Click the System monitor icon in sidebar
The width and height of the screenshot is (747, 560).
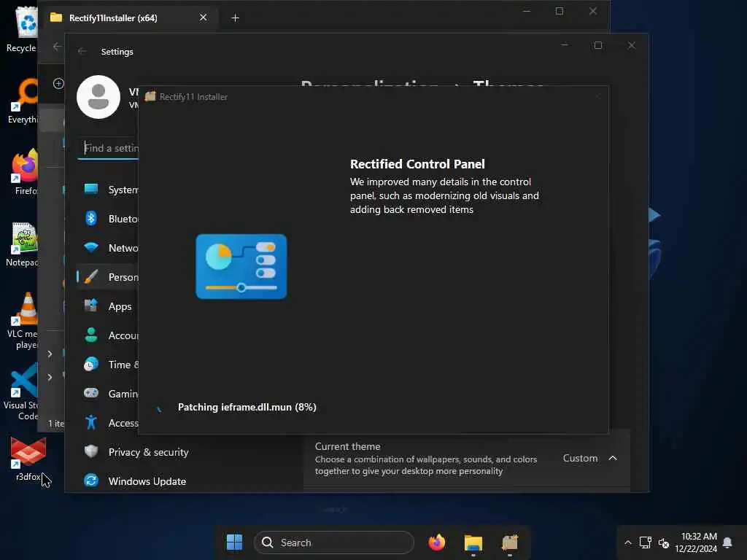[91, 189]
